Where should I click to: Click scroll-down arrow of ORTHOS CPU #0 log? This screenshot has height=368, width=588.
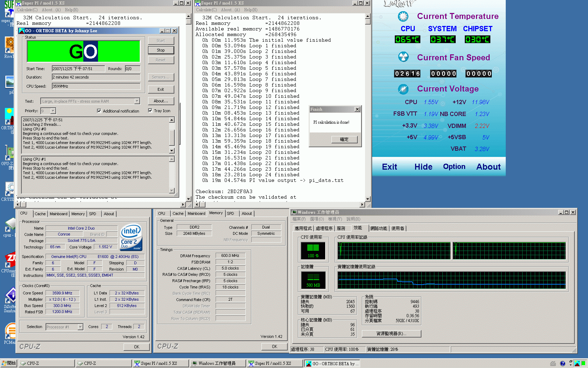171,151
